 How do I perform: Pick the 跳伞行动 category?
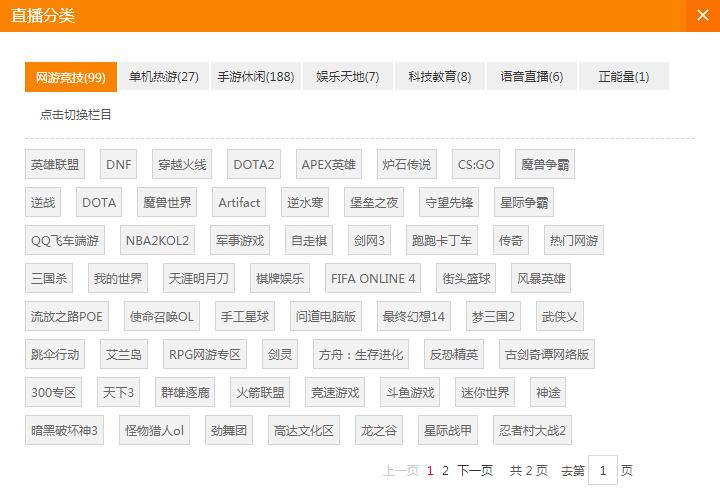tap(55, 354)
